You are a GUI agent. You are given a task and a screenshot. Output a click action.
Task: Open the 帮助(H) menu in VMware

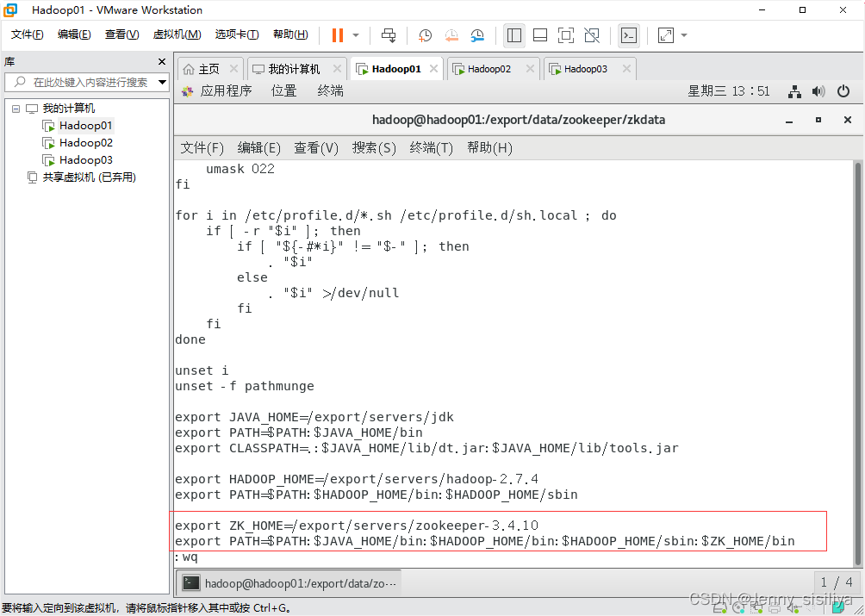290,34
